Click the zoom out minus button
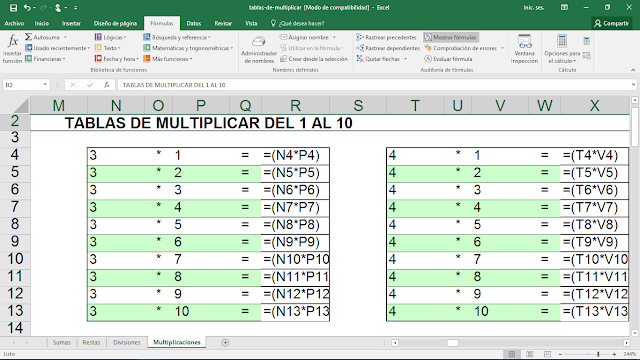The height and width of the screenshot is (360, 640). [560, 354]
